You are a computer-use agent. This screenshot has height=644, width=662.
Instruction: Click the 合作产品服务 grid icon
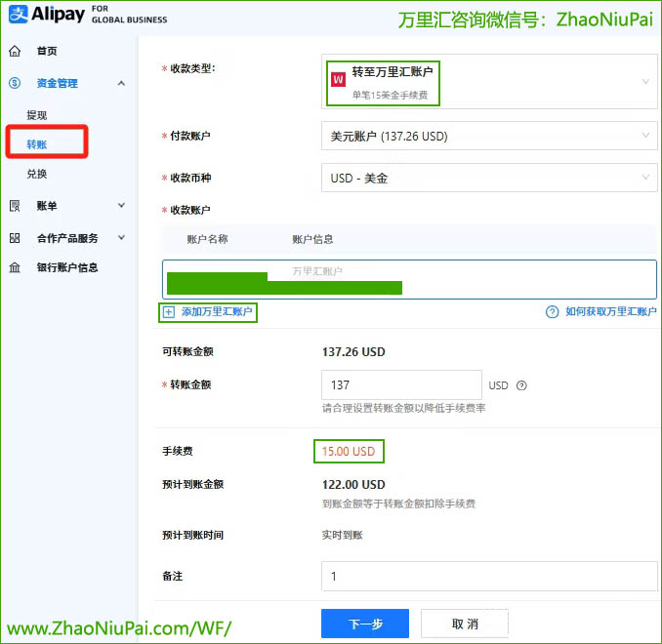(x=15, y=238)
